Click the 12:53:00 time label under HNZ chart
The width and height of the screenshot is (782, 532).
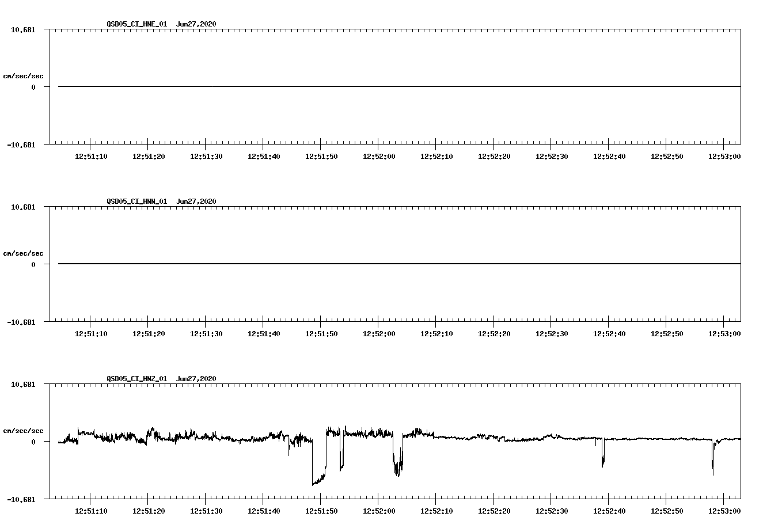coord(724,511)
